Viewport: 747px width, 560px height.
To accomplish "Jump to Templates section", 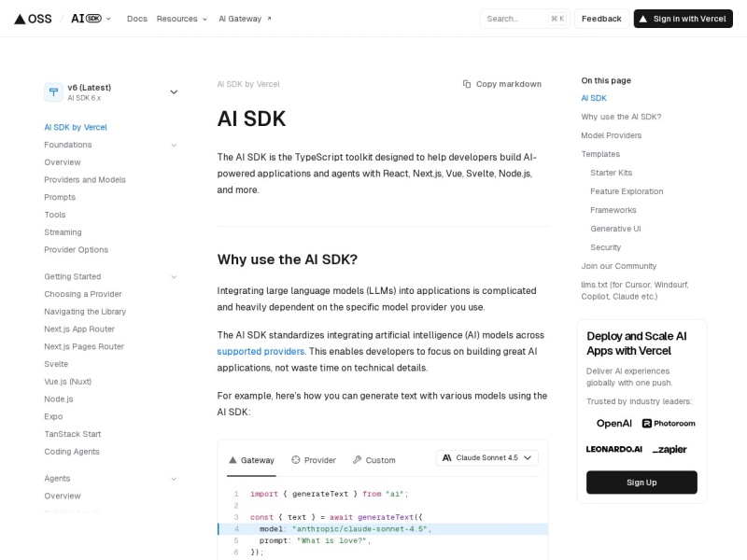I will point(600,154).
